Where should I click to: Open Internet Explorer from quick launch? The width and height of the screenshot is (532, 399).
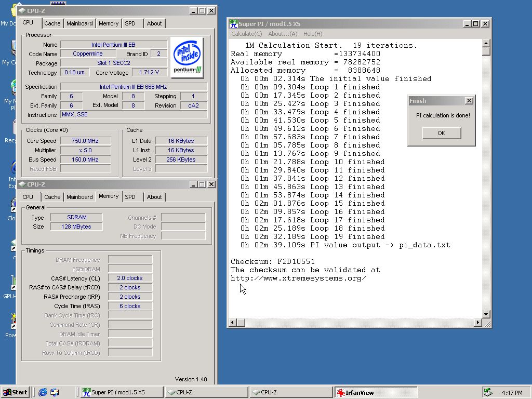coord(43,392)
